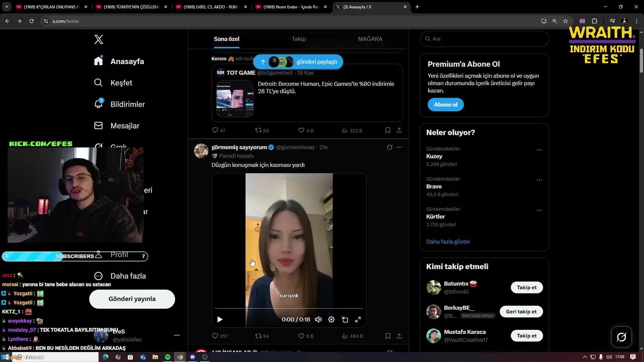
Task: Retweet the post with 94 reposts
Action: [x=262, y=336]
